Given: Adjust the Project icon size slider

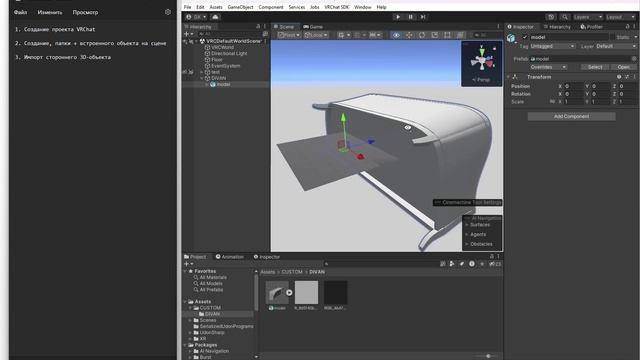Looking at the screenshot, I should click(488, 356).
